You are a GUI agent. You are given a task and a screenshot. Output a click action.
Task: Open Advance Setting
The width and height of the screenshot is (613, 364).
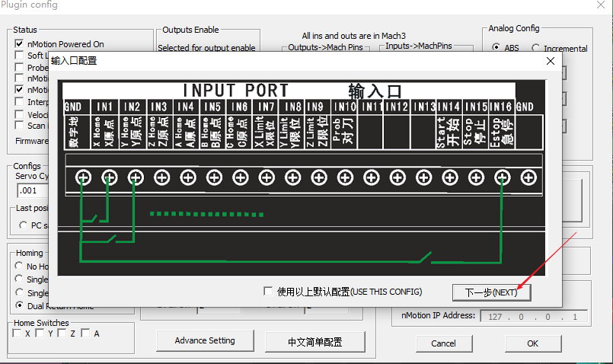tap(205, 340)
